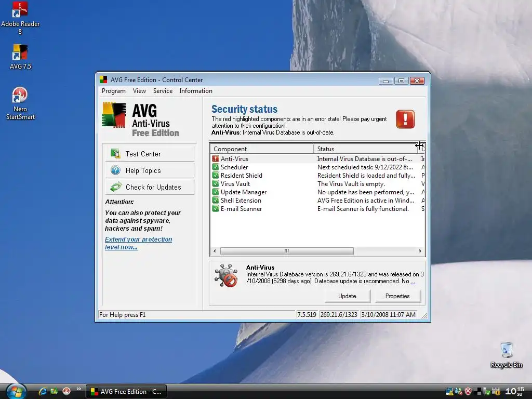Click Check for Updates button
Viewport: 532px width, 399px height.
coord(150,187)
